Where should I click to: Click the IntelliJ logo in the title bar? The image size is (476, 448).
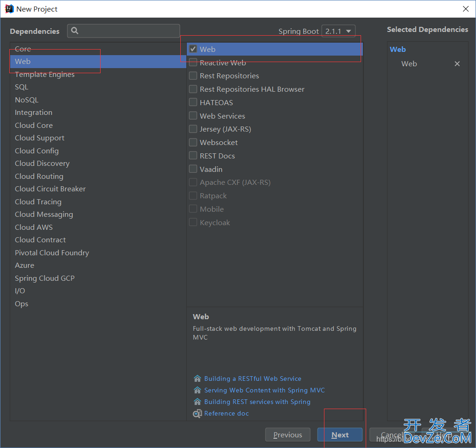9,9
